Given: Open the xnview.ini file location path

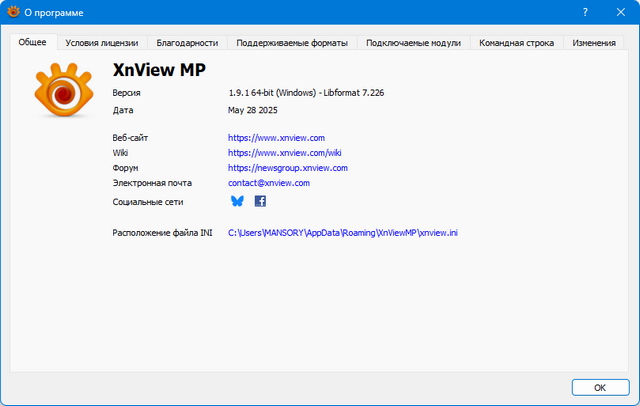Looking at the screenshot, I should 343,233.
